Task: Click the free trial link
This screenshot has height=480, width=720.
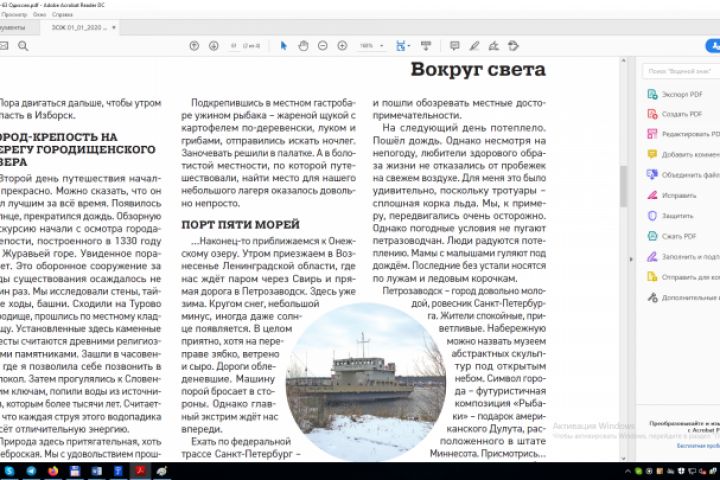Action: (698, 446)
